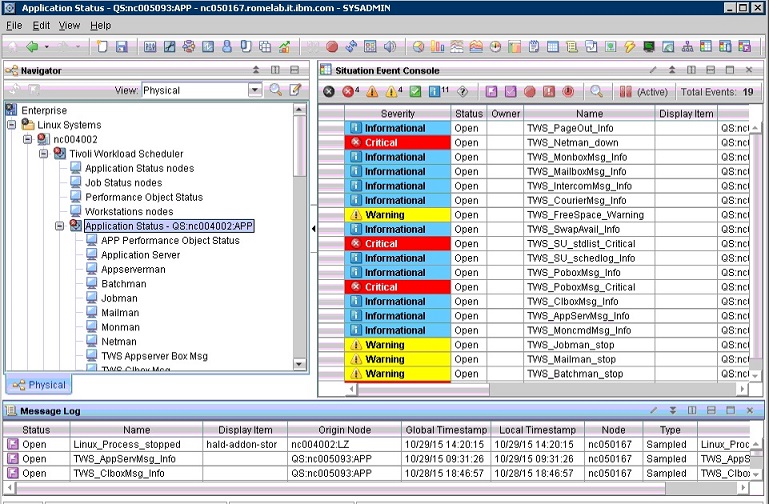Image resolution: width=769 pixels, height=504 pixels.
Task: Collapse the Linux Systems tree node
Action: pos(12,124)
